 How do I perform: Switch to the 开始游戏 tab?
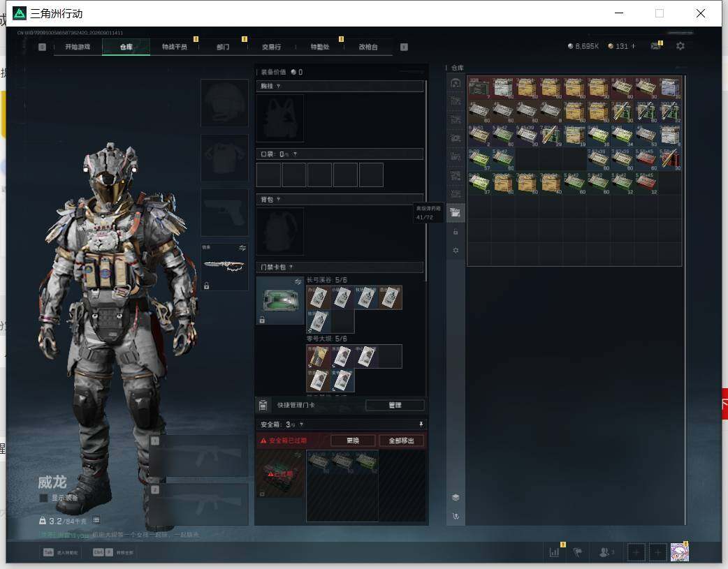pos(78,47)
